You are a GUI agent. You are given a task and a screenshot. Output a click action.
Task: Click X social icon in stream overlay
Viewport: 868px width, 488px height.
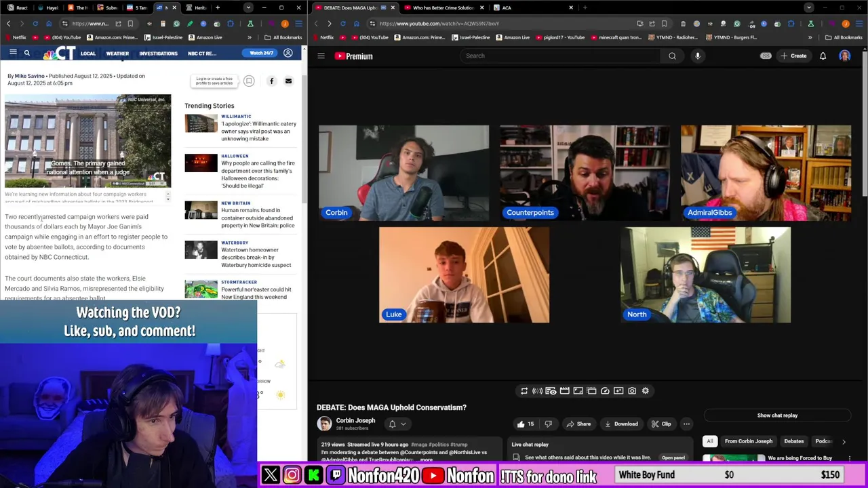pos(271,475)
